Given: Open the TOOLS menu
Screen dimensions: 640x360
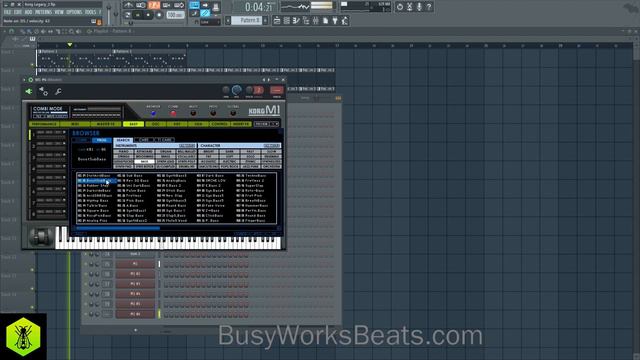Looking at the screenshot, I should pos(90,12).
